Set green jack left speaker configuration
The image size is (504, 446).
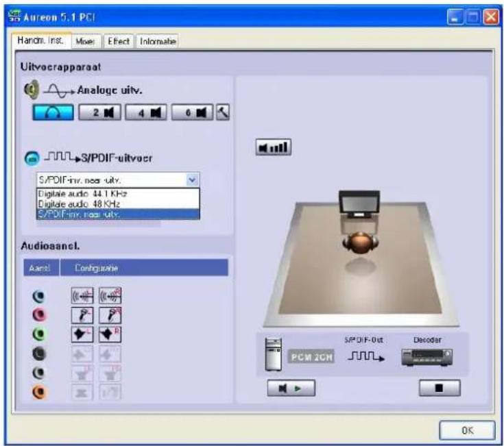point(82,334)
